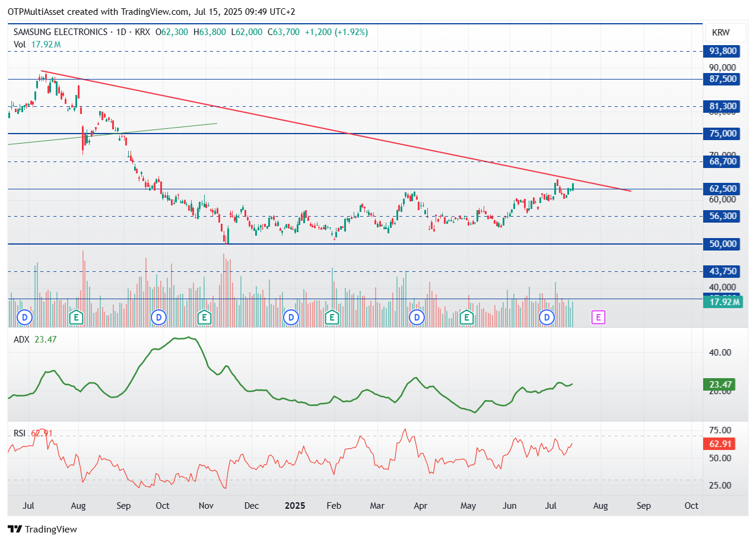756x542 pixels.
Task: Click the dividend D marker before January 2025
Action: 291,318
